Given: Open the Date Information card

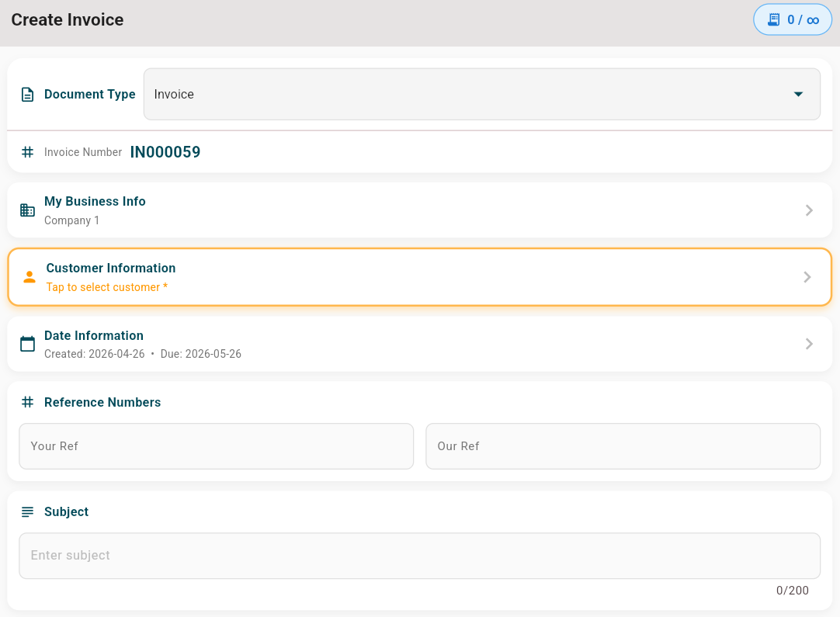Looking at the screenshot, I should [x=419, y=344].
